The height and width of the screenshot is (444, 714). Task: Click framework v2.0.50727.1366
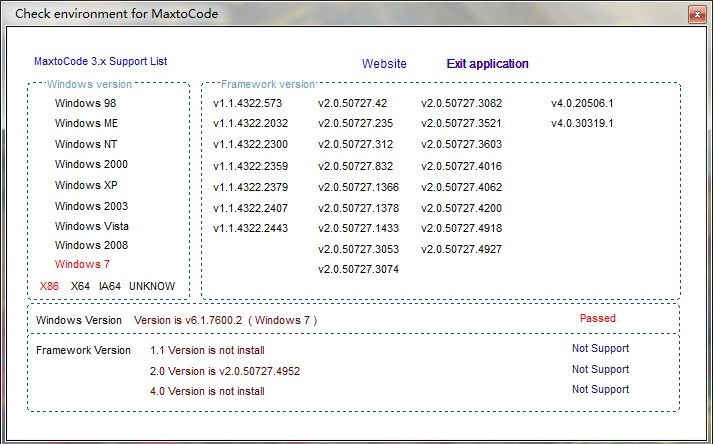pyautogui.click(x=359, y=187)
